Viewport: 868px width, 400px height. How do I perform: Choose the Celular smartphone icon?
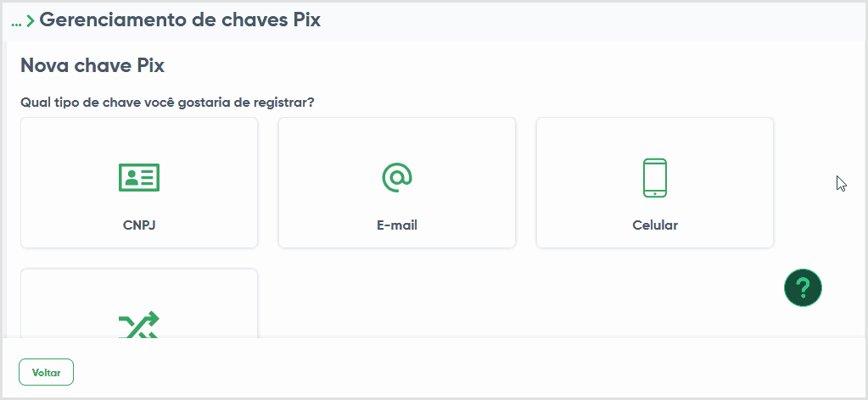(x=655, y=178)
